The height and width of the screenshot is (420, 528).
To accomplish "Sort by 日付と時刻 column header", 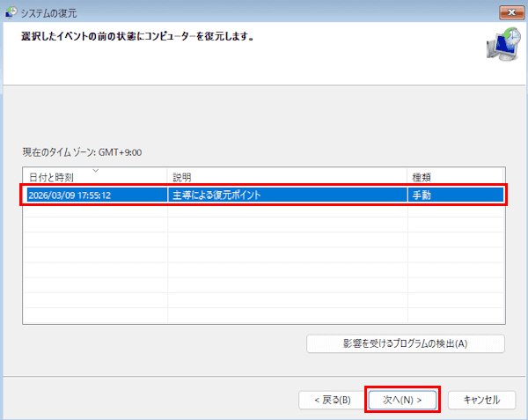I will (95, 177).
